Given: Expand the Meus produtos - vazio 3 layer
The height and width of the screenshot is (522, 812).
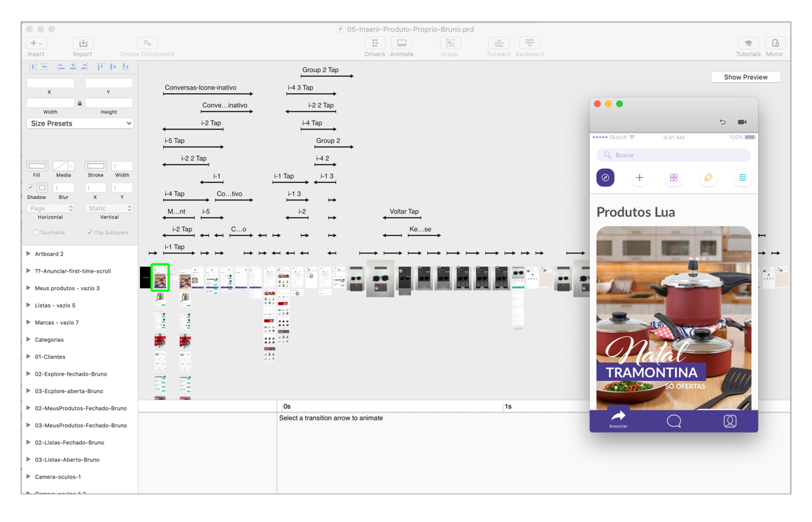Looking at the screenshot, I should 29,288.
